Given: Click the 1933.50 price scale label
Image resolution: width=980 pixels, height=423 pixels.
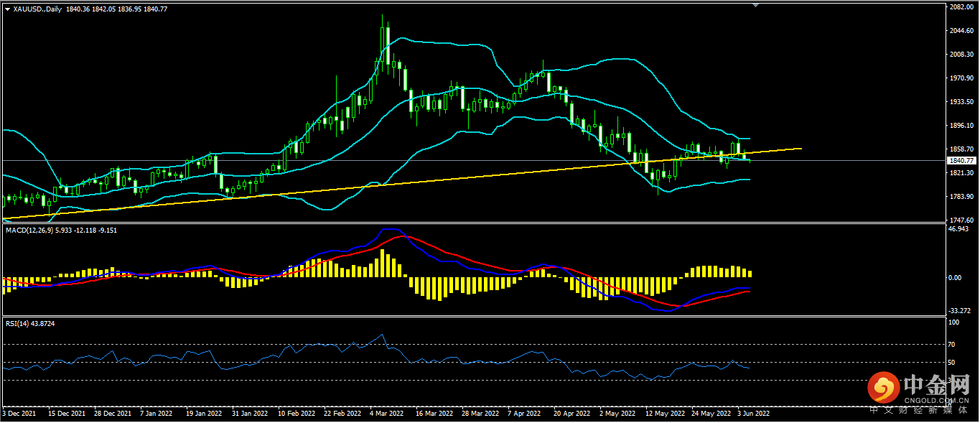Looking at the screenshot, I should click(x=961, y=102).
